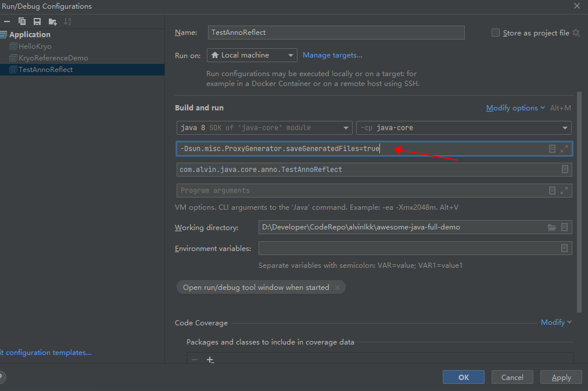
Task: Open the Local machine Run on dropdown
Action: coord(252,55)
